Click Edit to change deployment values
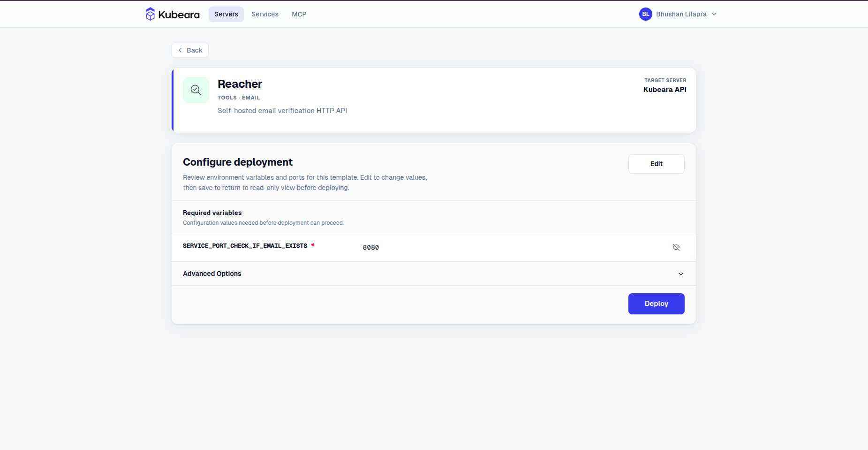Screen dimensions: 868x450 click(x=657, y=164)
